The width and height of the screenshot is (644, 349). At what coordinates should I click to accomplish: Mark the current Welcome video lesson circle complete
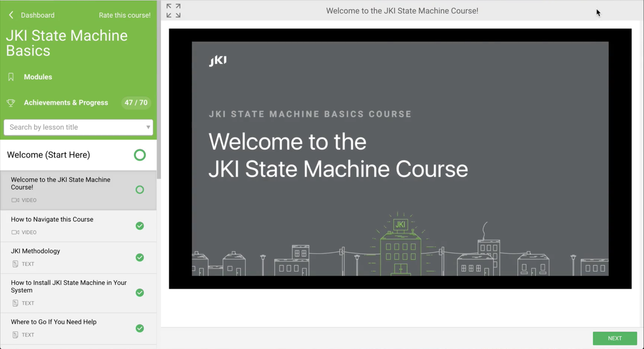point(140,190)
